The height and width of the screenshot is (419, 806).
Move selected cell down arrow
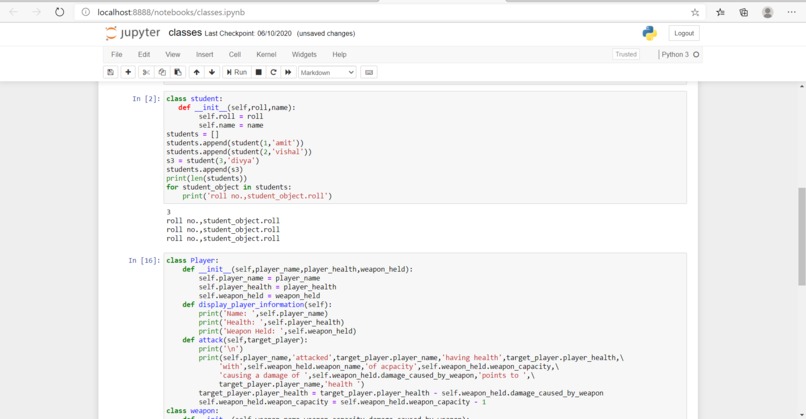click(x=212, y=72)
